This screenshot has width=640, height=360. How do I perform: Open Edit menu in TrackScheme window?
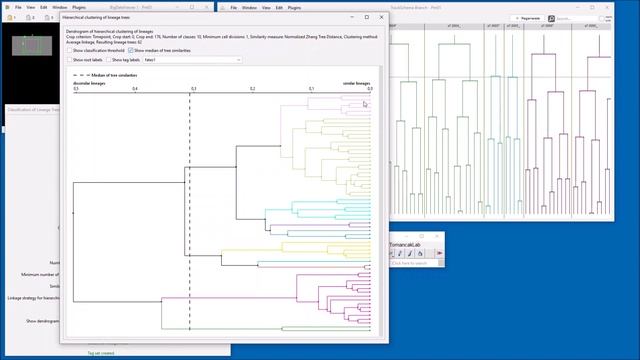point(279,7)
